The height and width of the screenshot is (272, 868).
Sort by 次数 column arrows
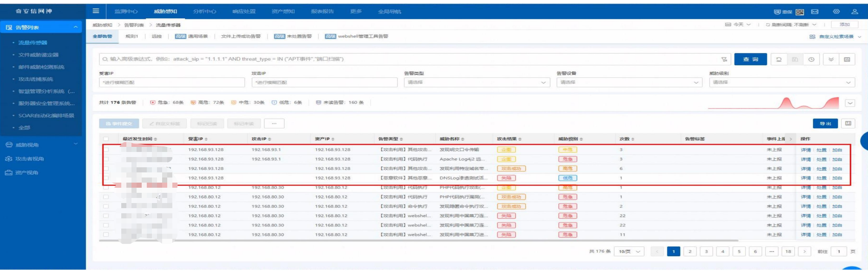[x=633, y=139]
